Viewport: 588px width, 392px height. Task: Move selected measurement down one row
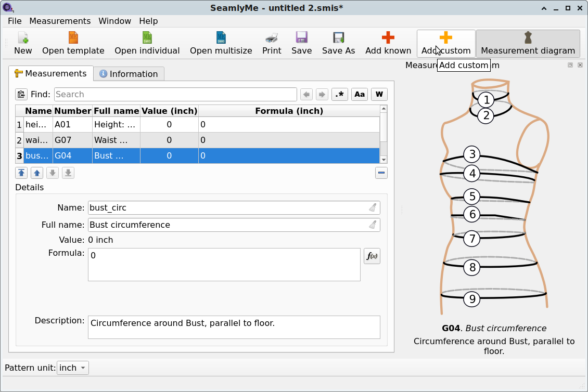(53, 173)
